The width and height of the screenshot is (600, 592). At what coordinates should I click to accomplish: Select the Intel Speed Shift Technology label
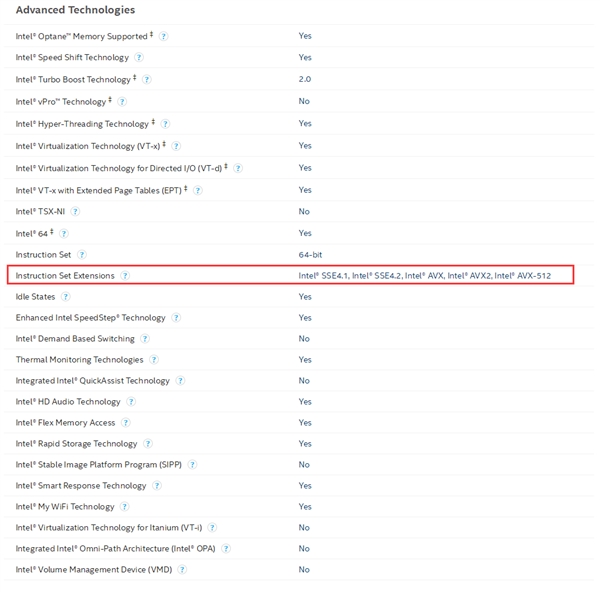[72, 57]
